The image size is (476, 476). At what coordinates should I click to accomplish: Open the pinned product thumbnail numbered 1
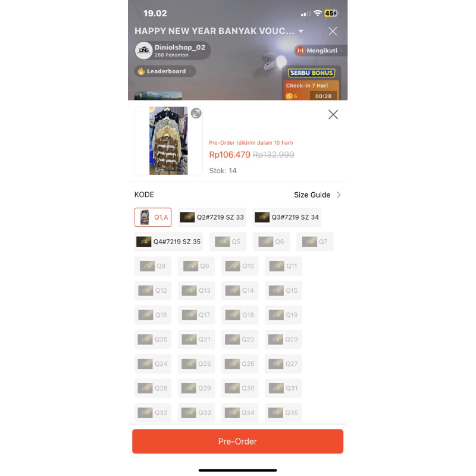click(158, 96)
